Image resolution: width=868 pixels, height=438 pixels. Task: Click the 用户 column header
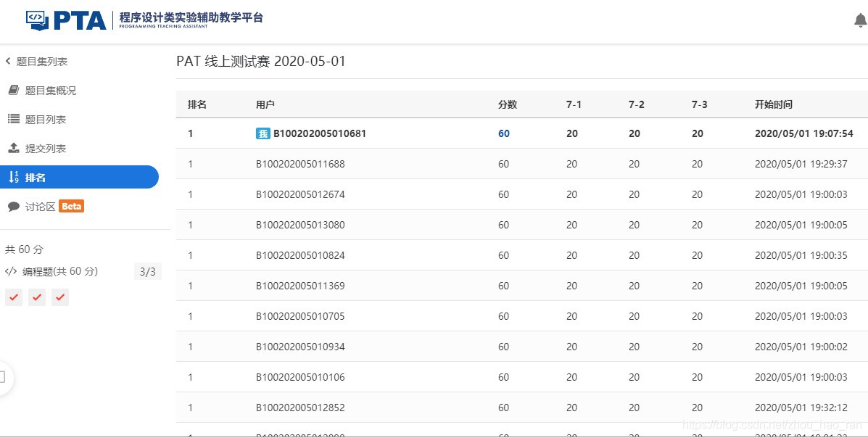pyautogui.click(x=265, y=104)
